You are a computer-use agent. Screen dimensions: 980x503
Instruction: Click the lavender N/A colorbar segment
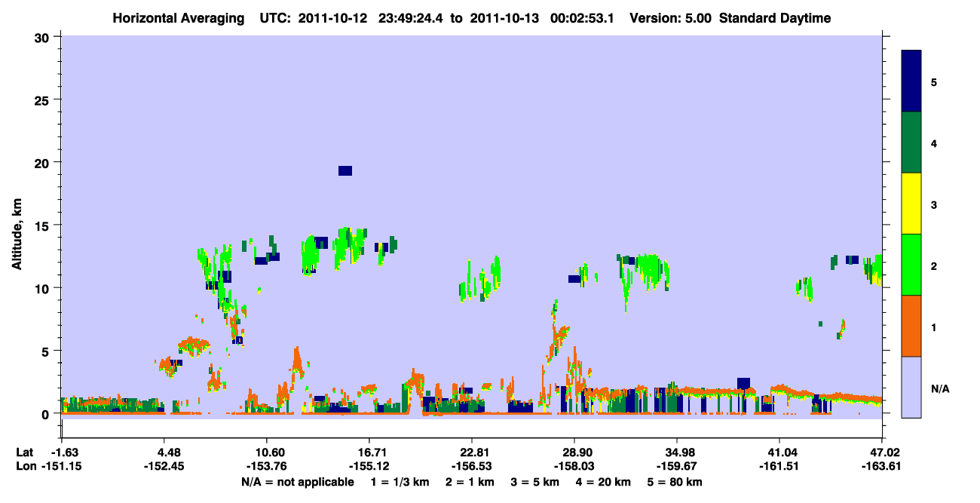(911, 387)
